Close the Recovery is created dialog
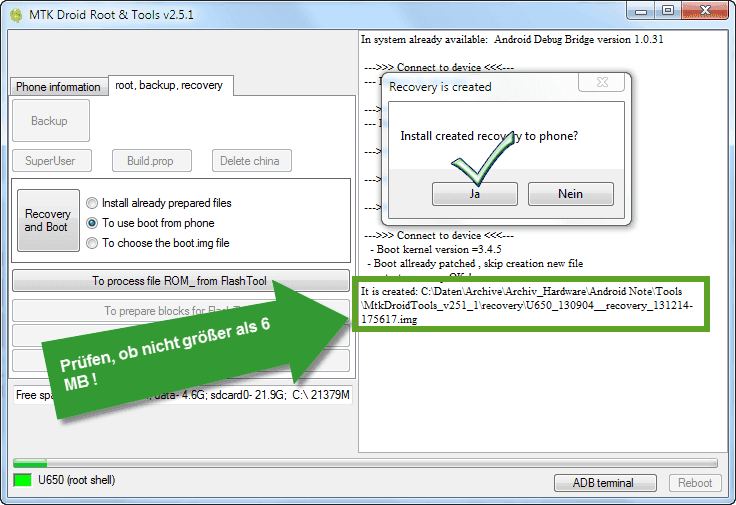The image size is (736, 505). click(x=602, y=82)
